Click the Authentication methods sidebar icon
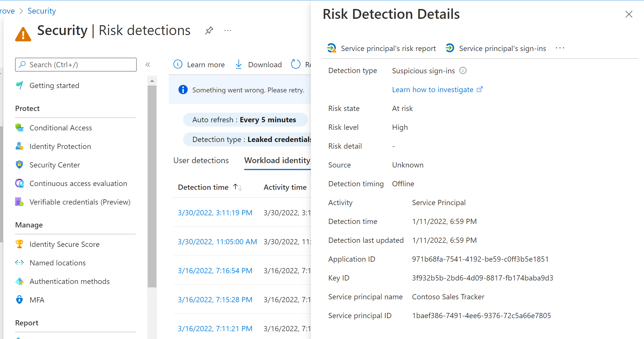Screen dimensions: 644x339 20,281
